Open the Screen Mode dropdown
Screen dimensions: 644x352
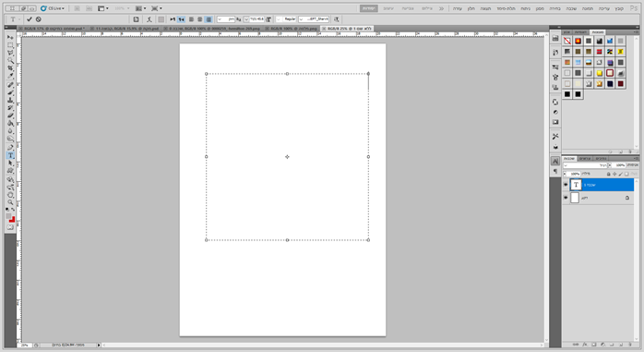click(156, 8)
